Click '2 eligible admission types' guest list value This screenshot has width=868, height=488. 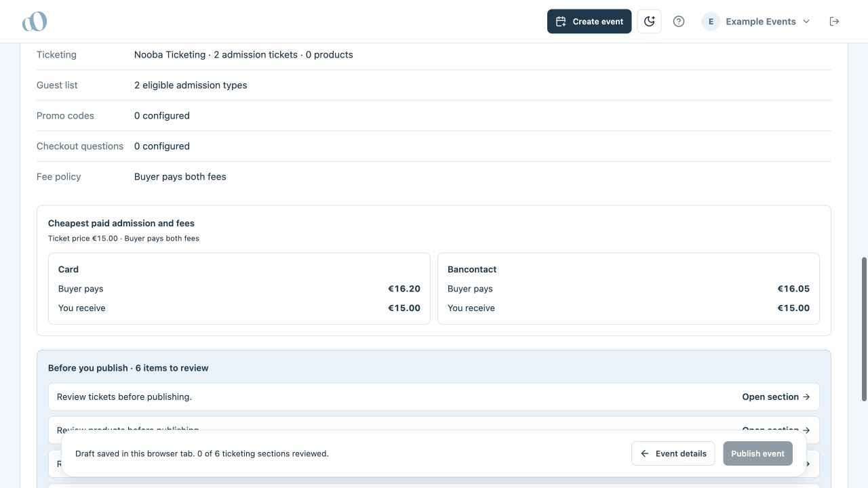[x=191, y=85]
